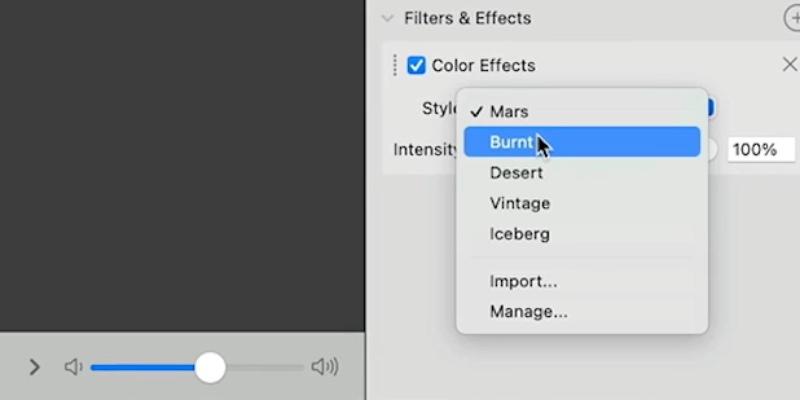Click the low volume speaker icon

73,367
